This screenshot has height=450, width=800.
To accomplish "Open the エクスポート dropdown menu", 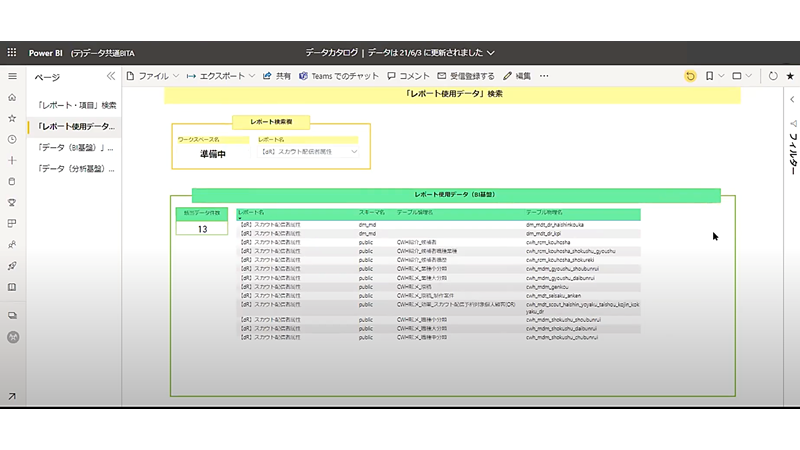I will [220, 76].
